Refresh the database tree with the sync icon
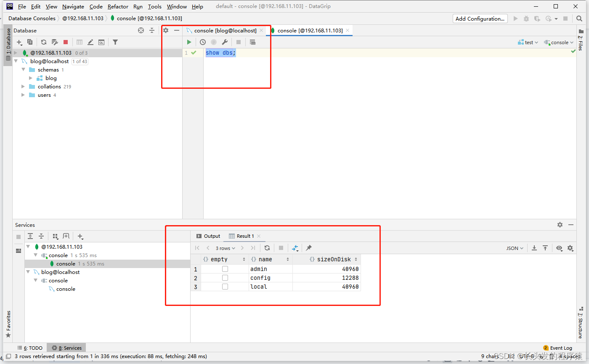Screen dimensions: 589x364 click(44, 42)
